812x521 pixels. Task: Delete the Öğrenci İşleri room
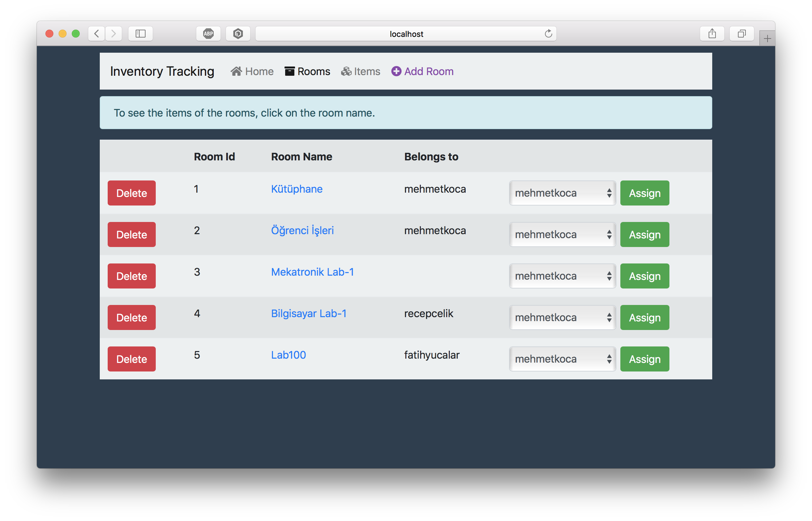(x=132, y=234)
